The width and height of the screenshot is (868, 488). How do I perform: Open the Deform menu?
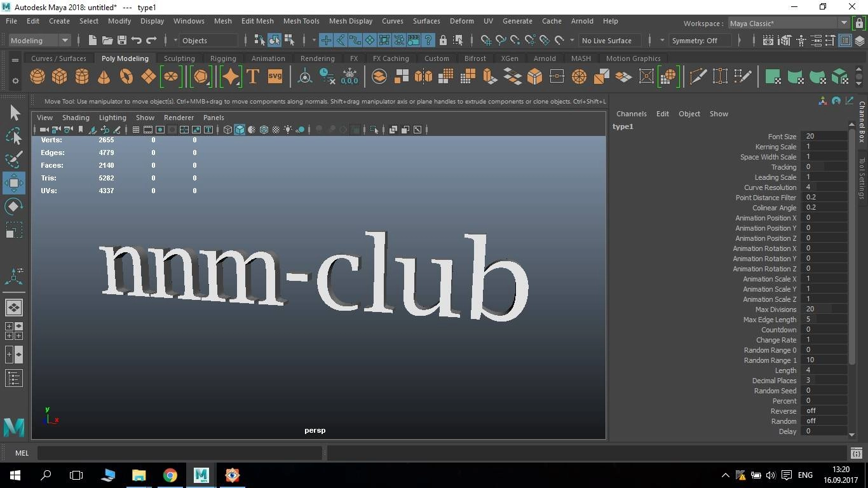pos(462,21)
